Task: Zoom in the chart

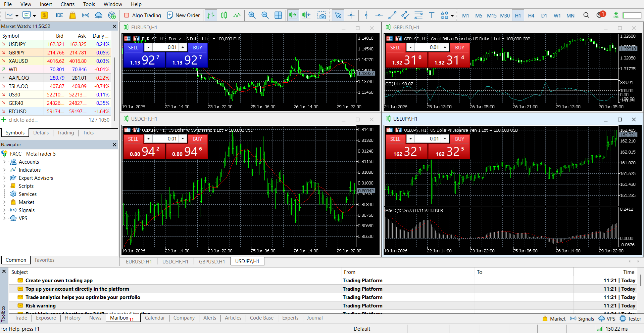Action: click(x=252, y=15)
